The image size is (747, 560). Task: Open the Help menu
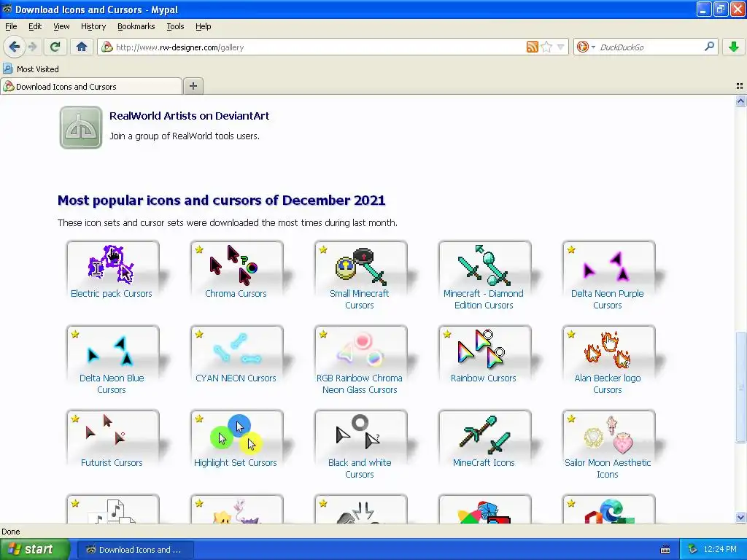[203, 27]
